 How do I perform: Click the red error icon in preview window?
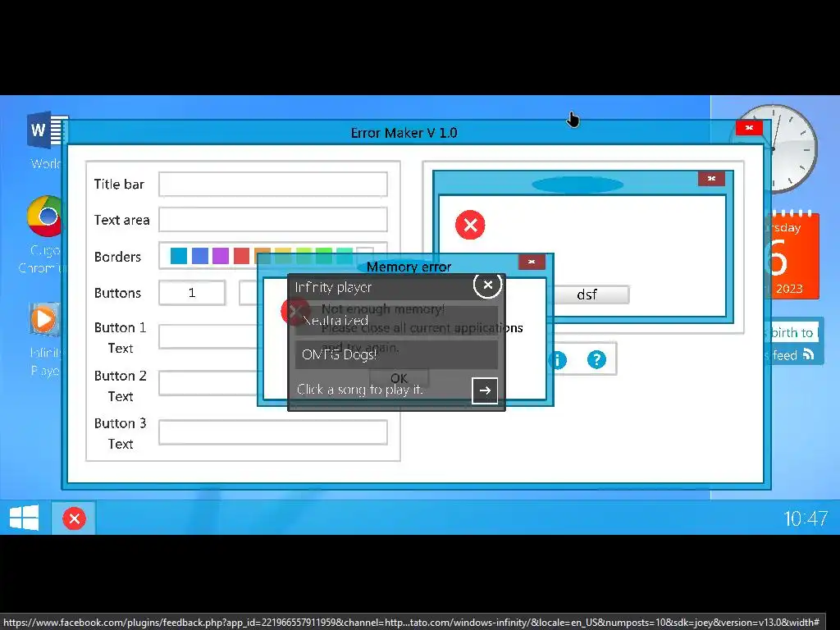470,225
